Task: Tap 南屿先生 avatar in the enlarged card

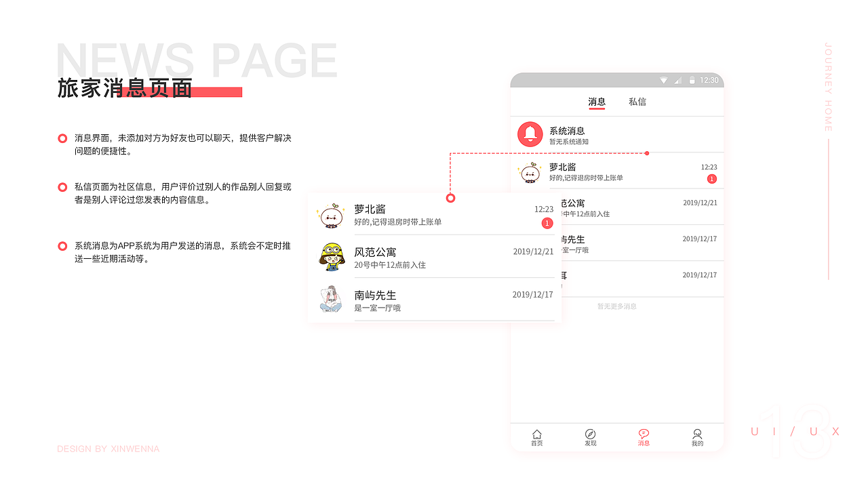Action: [x=331, y=299]
